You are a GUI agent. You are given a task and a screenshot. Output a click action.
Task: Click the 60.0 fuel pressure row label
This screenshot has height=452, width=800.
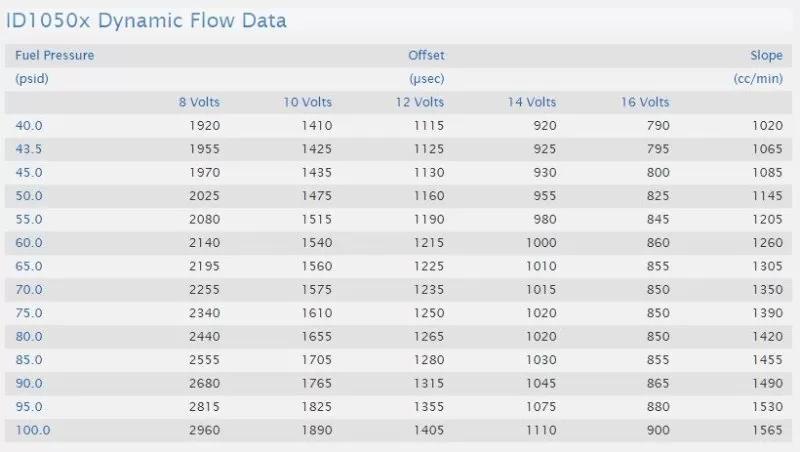click(29, 242)
